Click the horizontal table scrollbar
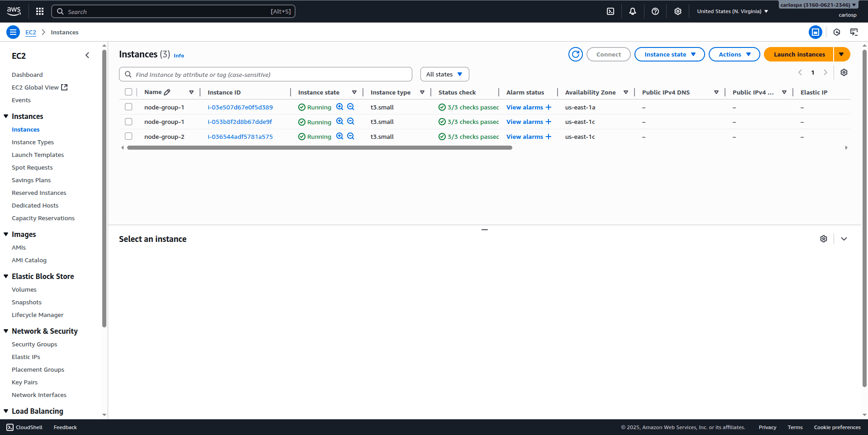Image resolution: width=868 pixels, height=435 pixels. tap(320, 148)
